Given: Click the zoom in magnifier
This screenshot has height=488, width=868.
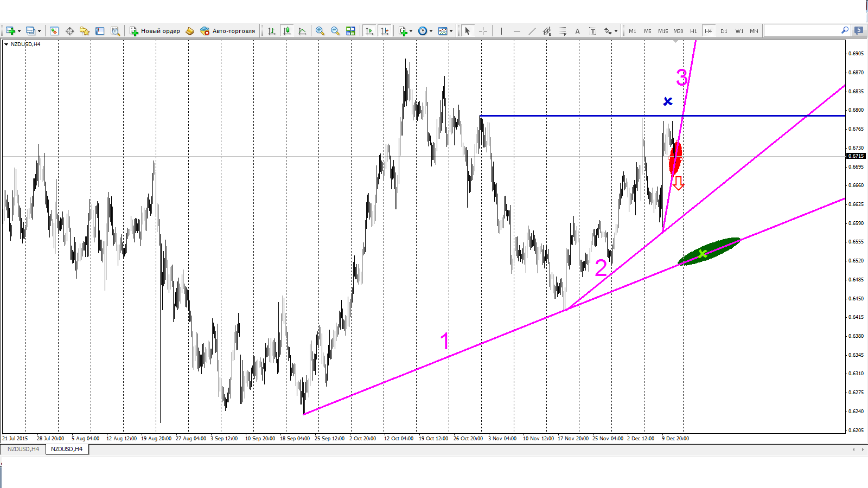Looking at the screenshot, I should (x=320, y=31).
